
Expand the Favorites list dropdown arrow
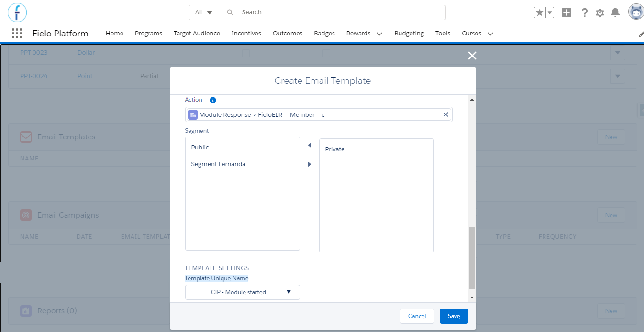pyautogui.click(x=550, y=13)
